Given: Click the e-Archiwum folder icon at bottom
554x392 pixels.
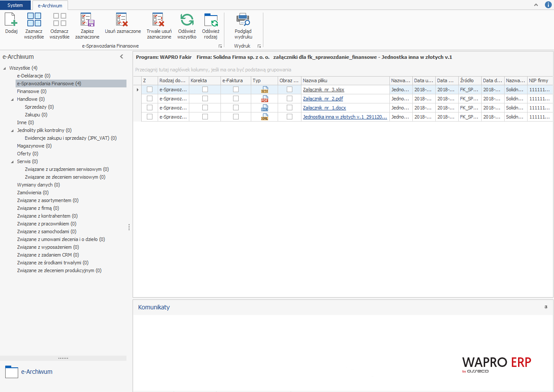Looking at the screenshot, I should click(x=12, y=372).
